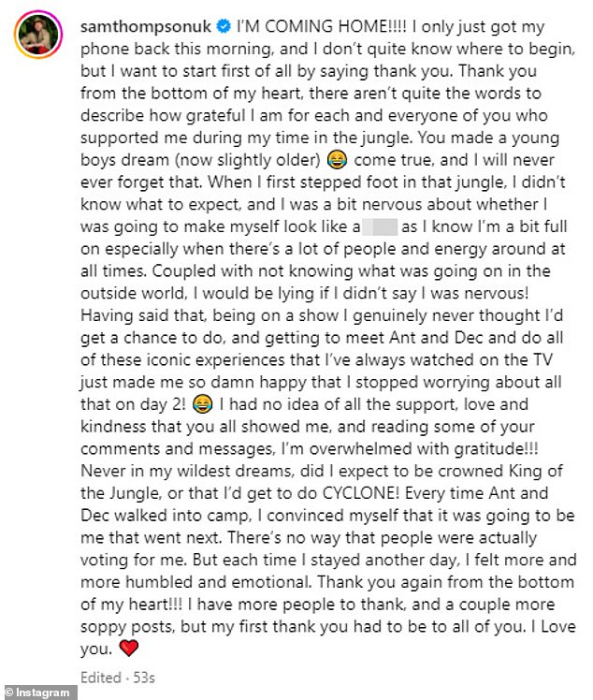This screenshot has height=700, width=593.
Task: Click the 'Edited · 53s' timestamp
Action: (x=117, y=678)
